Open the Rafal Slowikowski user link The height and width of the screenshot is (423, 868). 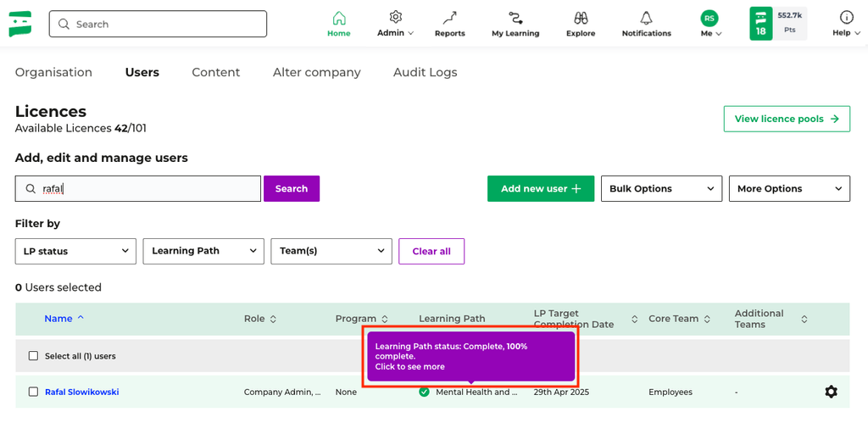(x=81, y=392)
